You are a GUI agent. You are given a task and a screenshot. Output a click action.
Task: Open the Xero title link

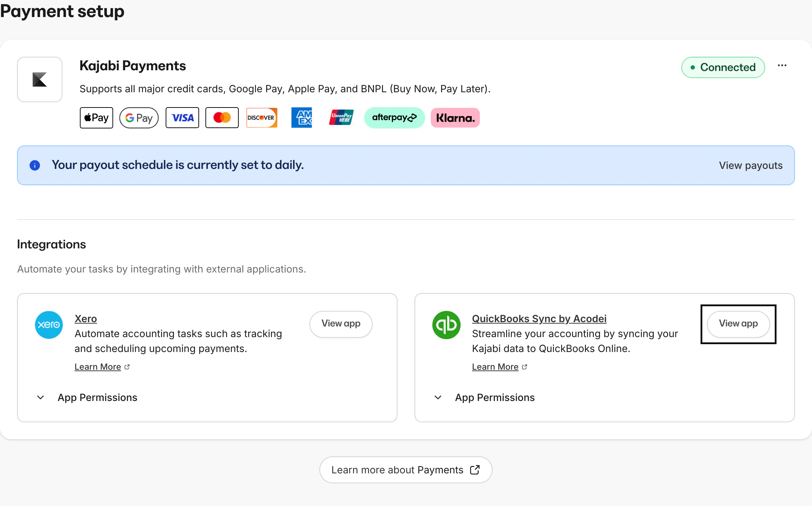pos(86,319)
